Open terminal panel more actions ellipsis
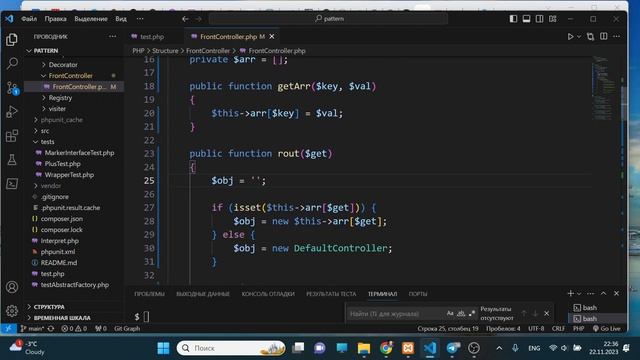This screenshot has width=640, height=360. (x=591, y=293)
